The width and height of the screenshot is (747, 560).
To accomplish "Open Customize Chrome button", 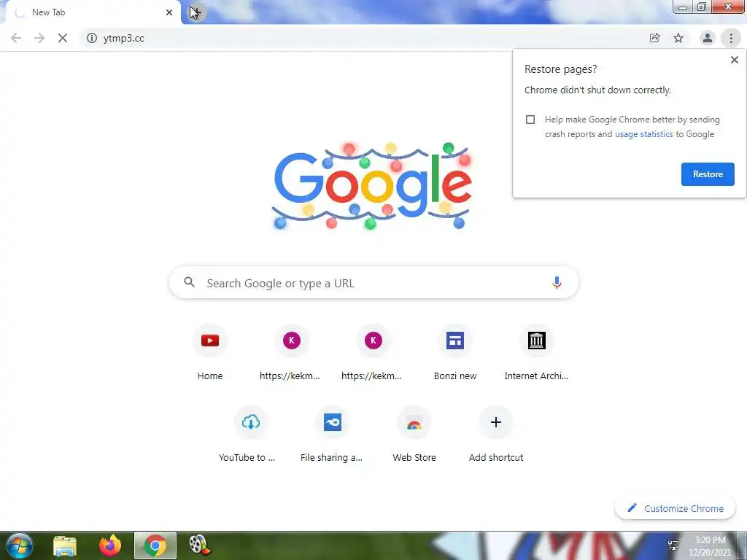I will click(x=675, y=508).
